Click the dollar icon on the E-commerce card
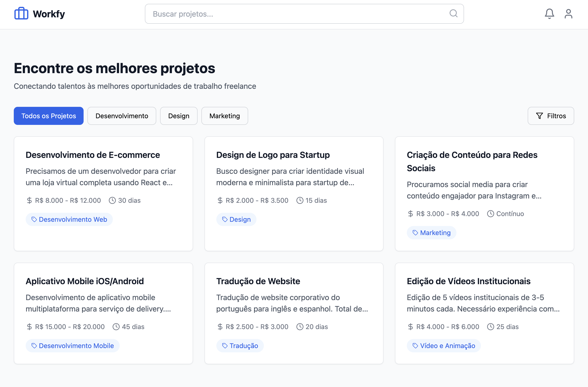Viewport: 588px width, 387px height. [x=29, y=200]
